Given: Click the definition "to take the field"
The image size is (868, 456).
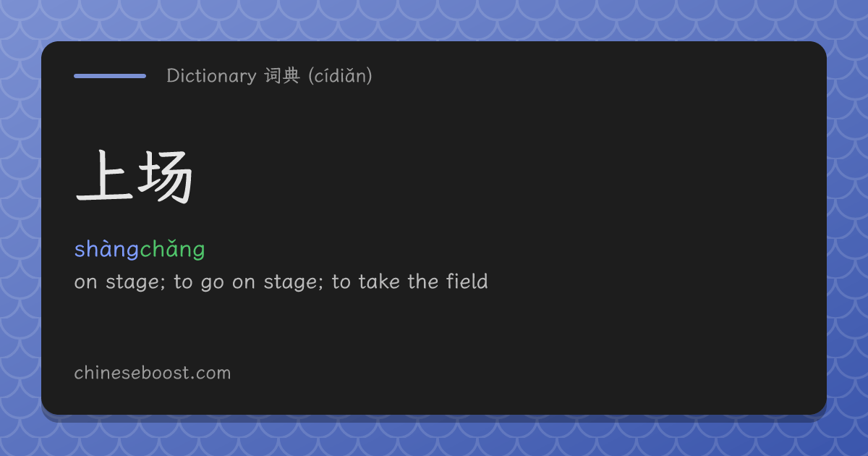Looking at the screenshot, I should point(410,282).
